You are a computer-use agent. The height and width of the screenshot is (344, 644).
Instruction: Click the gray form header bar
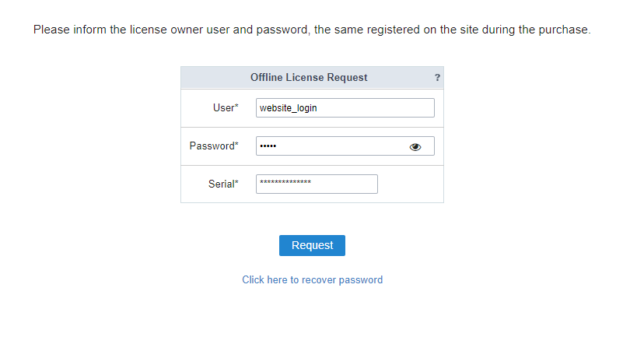point(312,78)
